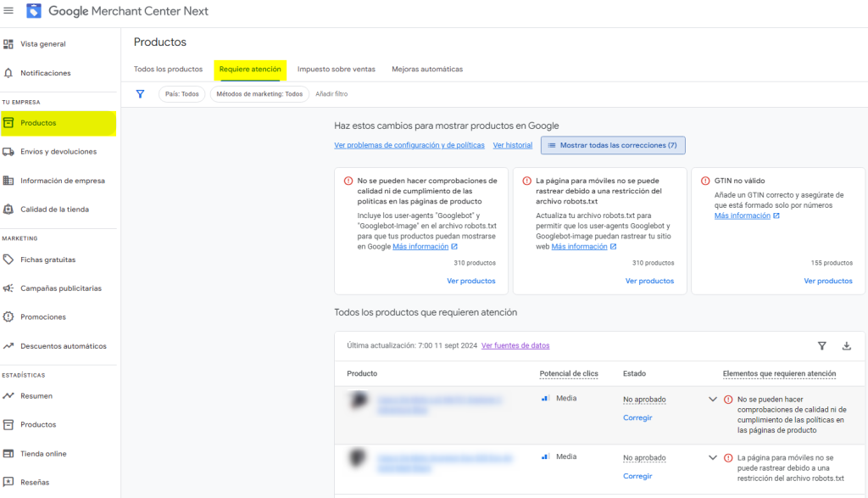868x498 pixels.
Task: Expand the second product's issue chevron
Action: click(712, 457)
